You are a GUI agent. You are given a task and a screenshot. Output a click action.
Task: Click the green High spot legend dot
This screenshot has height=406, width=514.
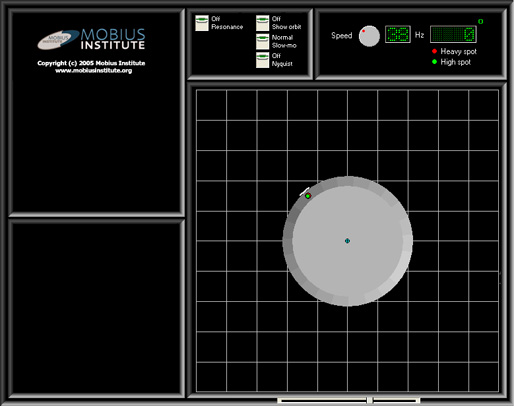(434, 62)
